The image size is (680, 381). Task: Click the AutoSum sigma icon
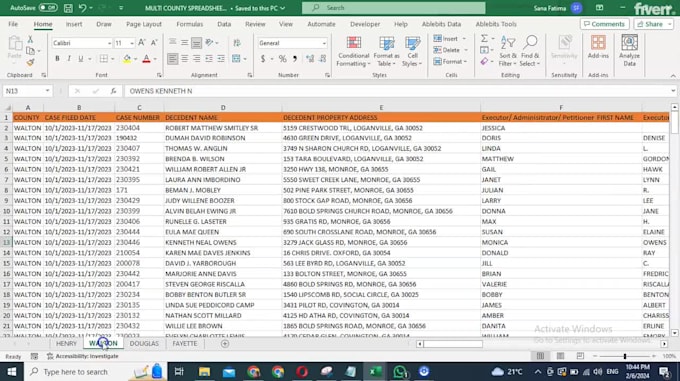click(484, 39)
